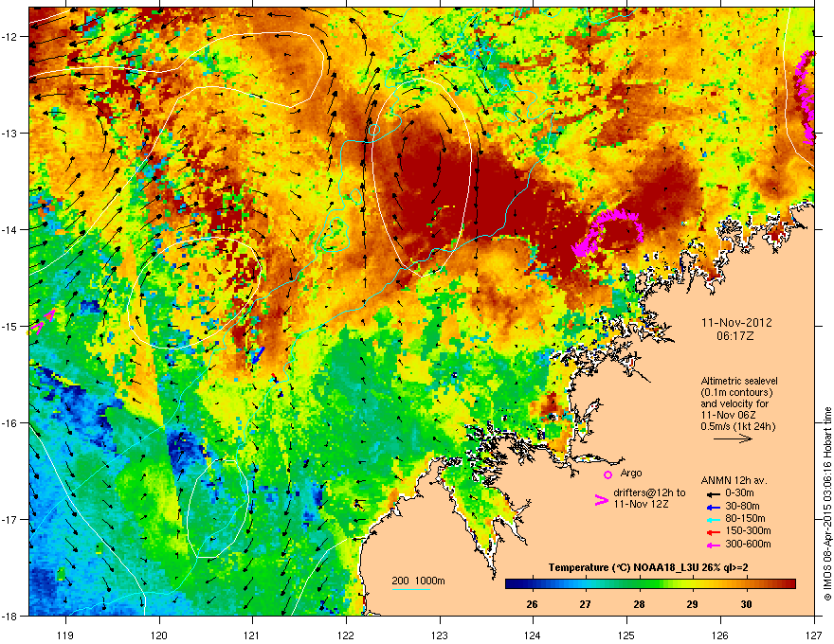Click the 0.5m/s (1kt 24h) label
This screenshot has width=834, height=644.
coord(738,426)
